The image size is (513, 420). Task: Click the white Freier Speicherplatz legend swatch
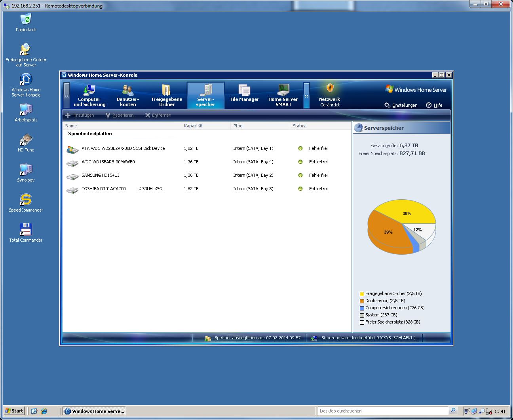pos(362,322)
